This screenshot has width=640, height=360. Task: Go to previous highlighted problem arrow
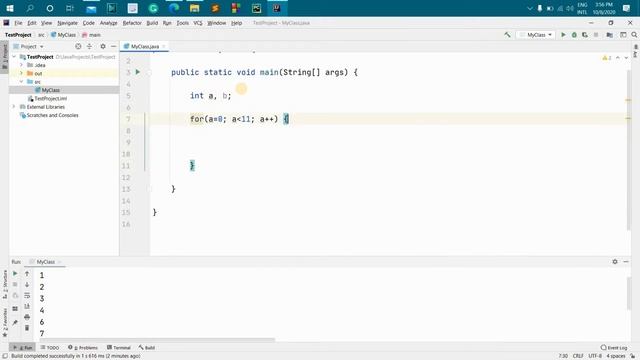(x=618, y=58)
